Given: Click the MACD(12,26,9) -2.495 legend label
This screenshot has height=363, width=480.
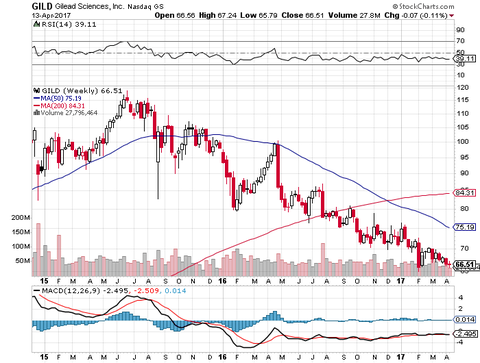Looking at the screenshot, I should (x=86, y=291).
